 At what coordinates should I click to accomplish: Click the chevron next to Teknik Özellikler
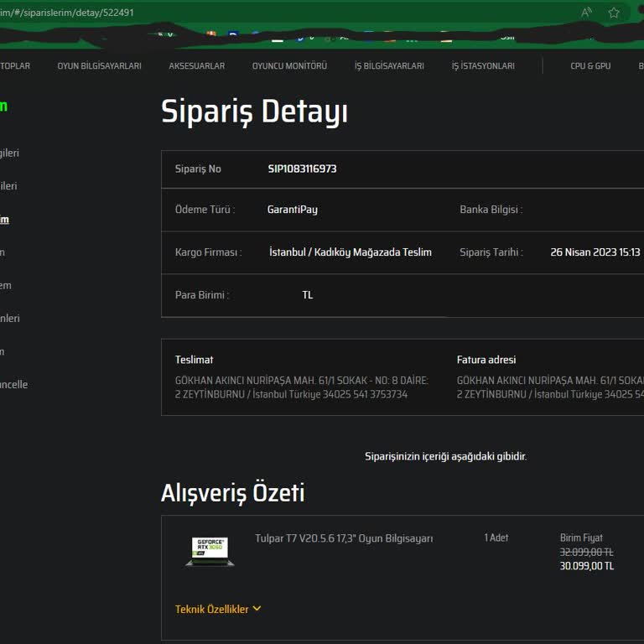pyautogui.click(x=257, y=609)
